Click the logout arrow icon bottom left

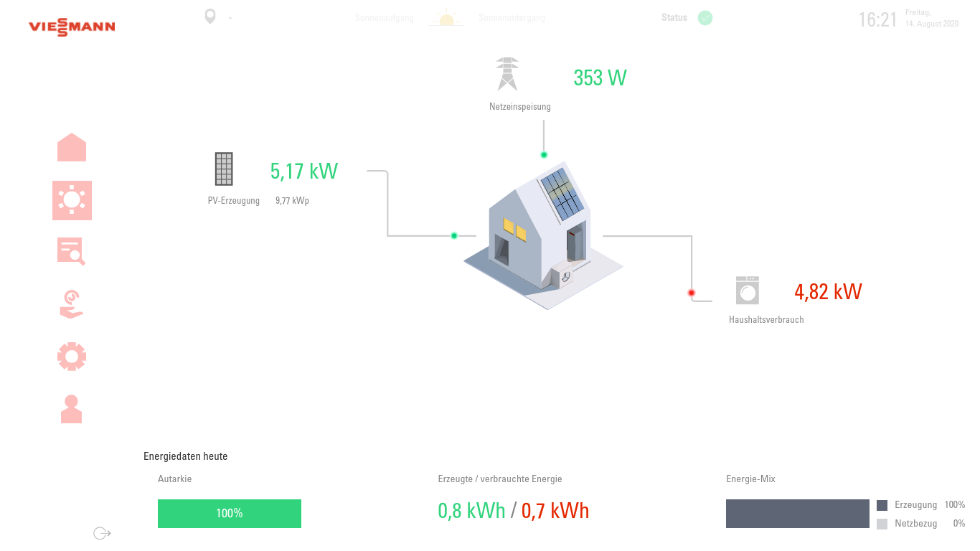[102, 533]
